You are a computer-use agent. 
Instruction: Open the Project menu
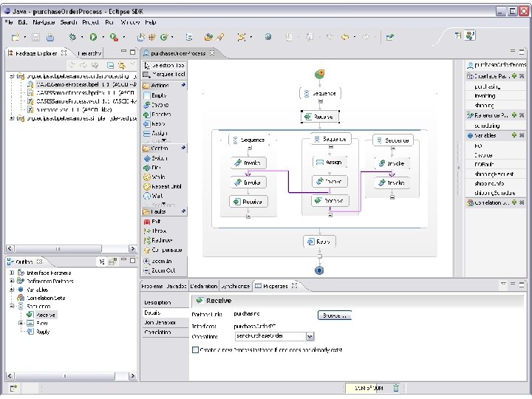[91, 22]
